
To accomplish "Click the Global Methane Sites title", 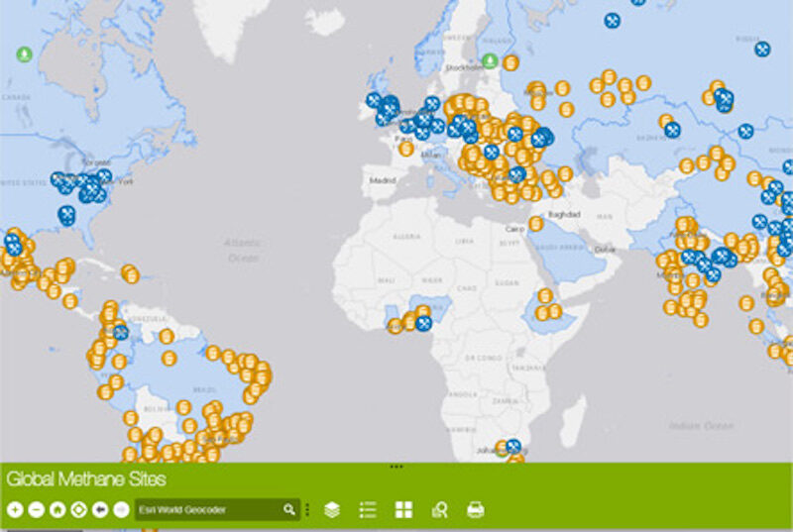I will [x=86, y=479].
